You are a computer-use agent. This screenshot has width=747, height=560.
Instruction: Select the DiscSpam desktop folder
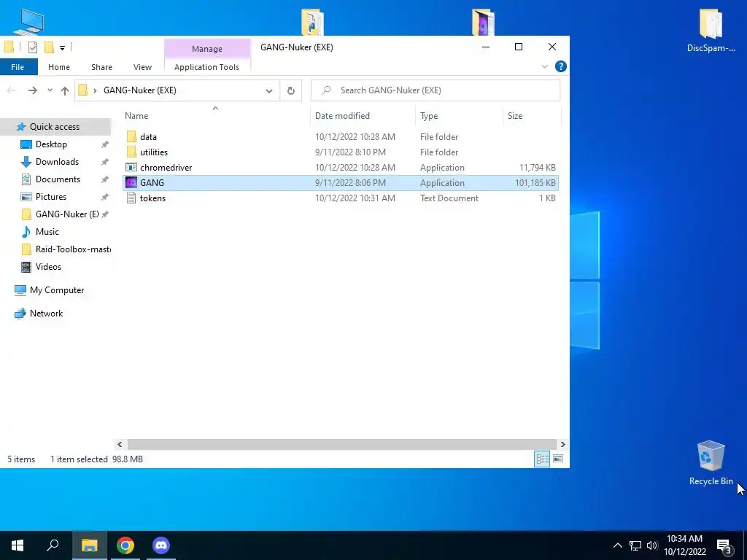[x=711, y=29]
